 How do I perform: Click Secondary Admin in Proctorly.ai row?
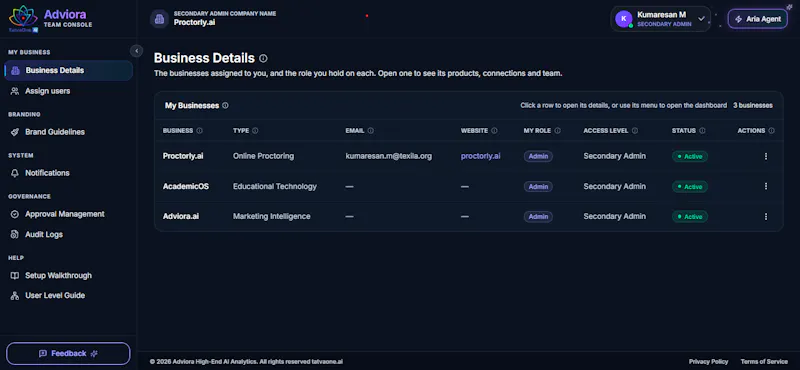(615, 156)
